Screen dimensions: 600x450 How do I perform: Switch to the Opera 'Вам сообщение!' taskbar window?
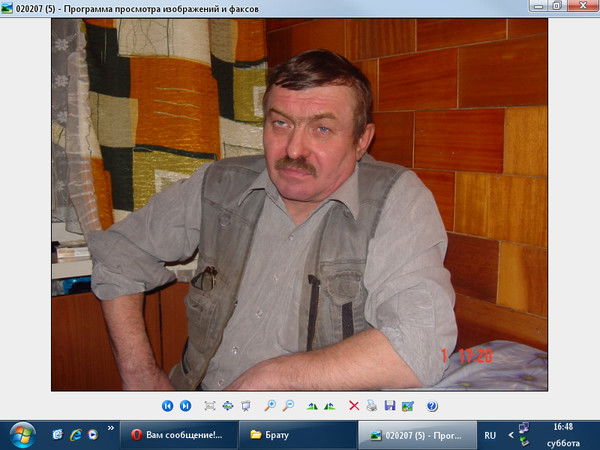(x=179, y=435)
